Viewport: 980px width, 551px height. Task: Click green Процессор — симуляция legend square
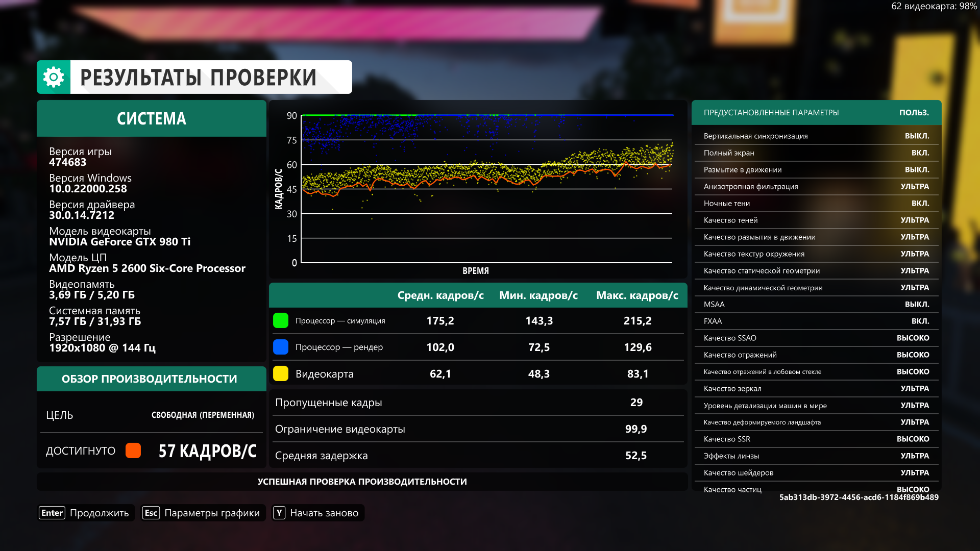(x=281, y=320)
